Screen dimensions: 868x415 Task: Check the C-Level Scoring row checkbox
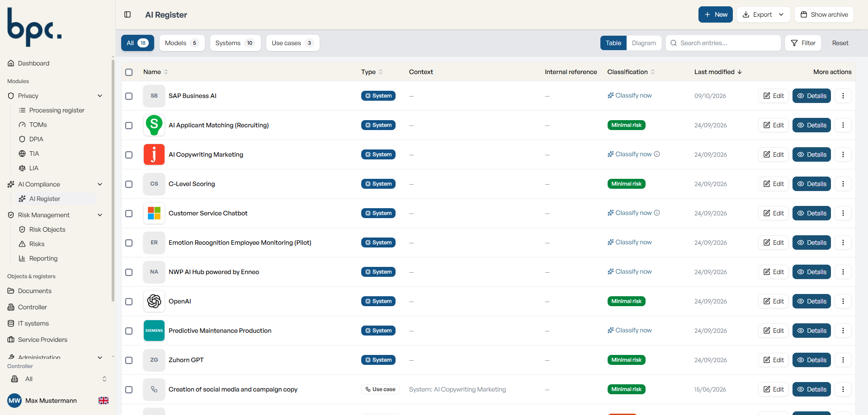(x=129, y=184)
